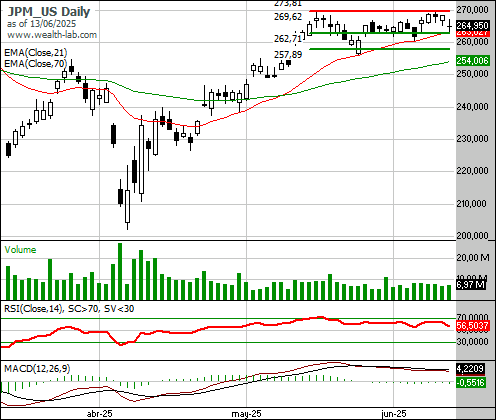Click the abr-25 date axis label
Screen dimensions: 496x420
click(x=99, y=414)
